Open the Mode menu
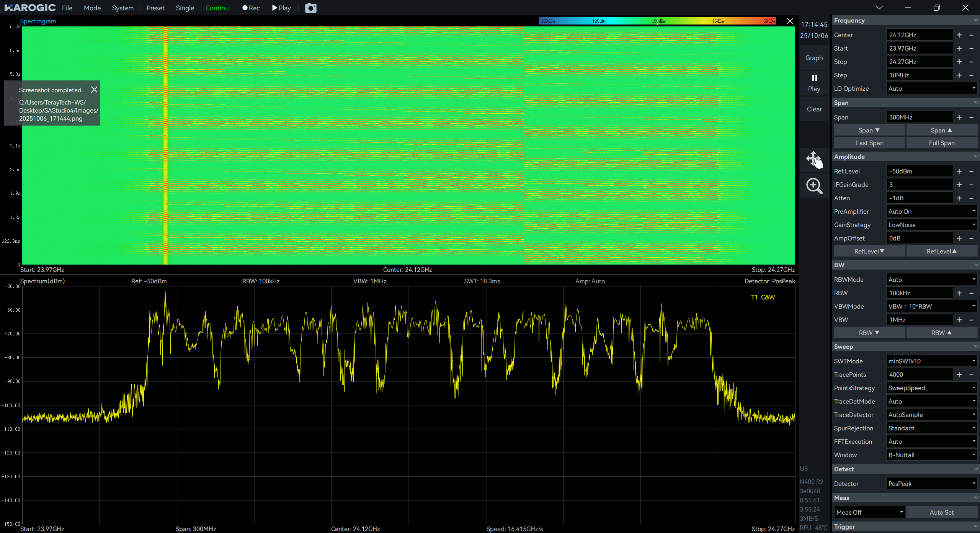Image resolution: width=980 pixels, height=533 pixels. coord(92,8)
